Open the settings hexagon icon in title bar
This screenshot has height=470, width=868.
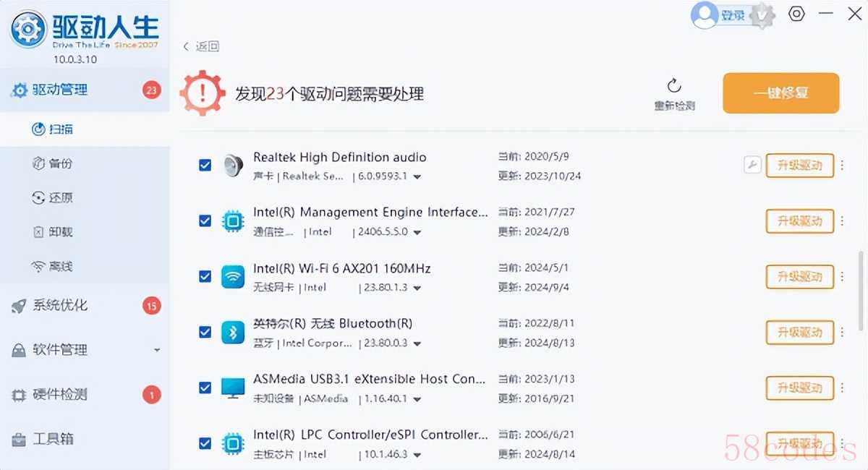[796, 14]
